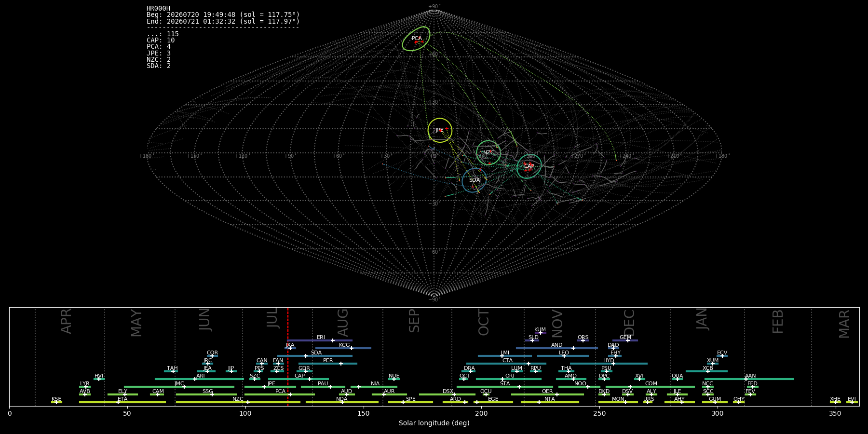This screenshot has width=868, height=434.
Task: Click the SSG shower bar in timeline
Action: (x=206, y=394)
